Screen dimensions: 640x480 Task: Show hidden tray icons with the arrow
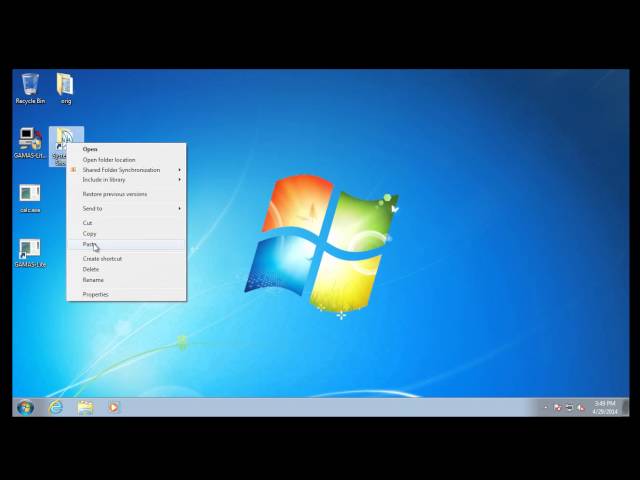coord(546,407)
